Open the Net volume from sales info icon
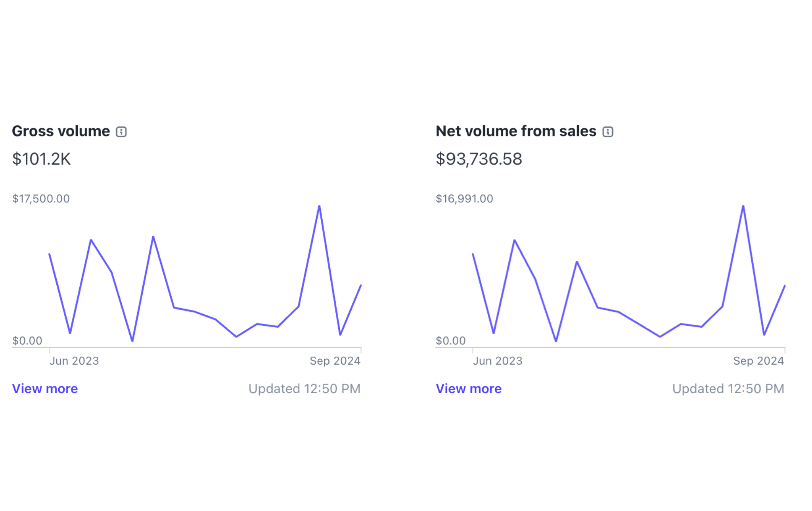Screen dimensions: 812x511 click(x=608, y=132)
